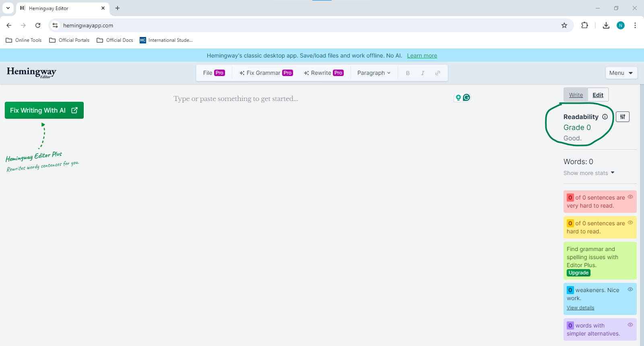The height and width of the screenshot is (346, 644).
Task: Open the File menu
Action: pyautogui.click(x=214, y=73)
